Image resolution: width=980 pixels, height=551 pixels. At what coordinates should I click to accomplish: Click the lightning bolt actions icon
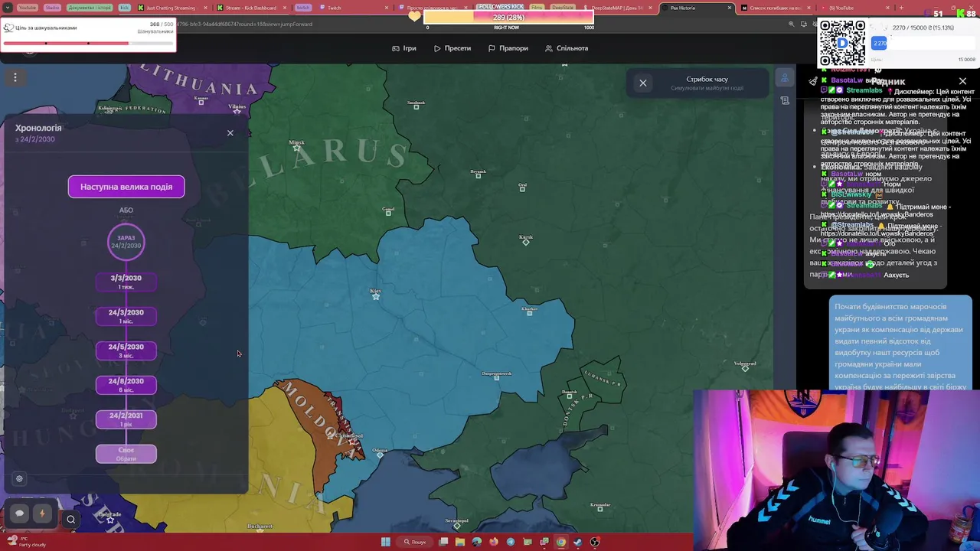click(42, 514)
